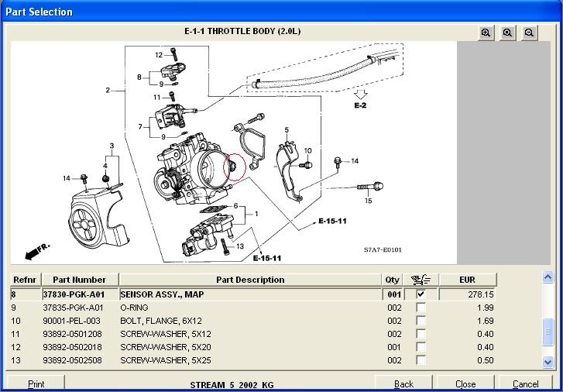
Task: Click the SCREW-WASHER, 5X25 description
Action: pos(166,360)
